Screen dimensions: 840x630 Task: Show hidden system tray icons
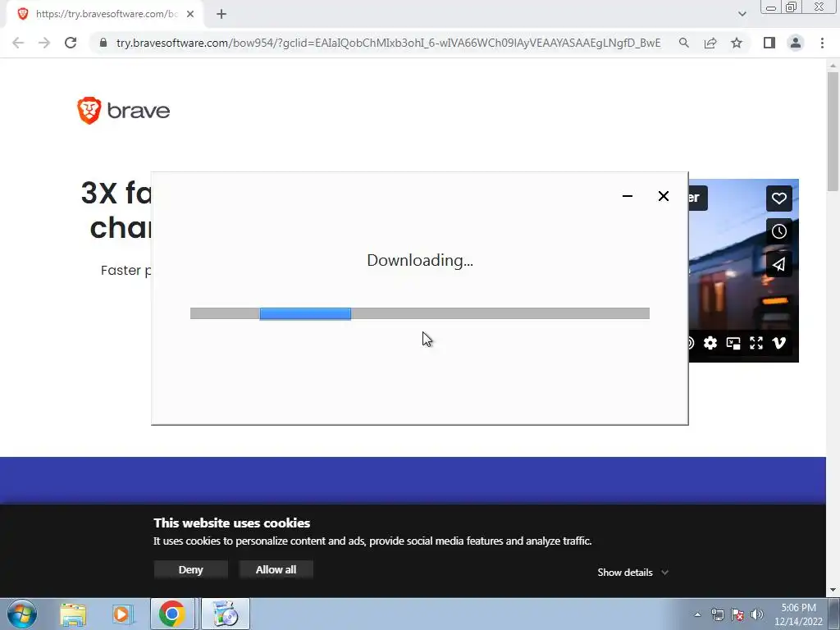[697, 614]
